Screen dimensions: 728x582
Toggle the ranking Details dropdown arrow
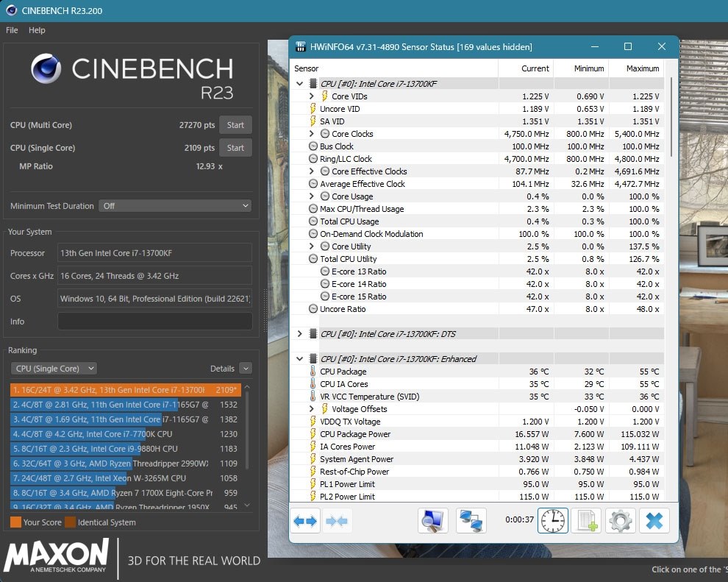point(246,369)
